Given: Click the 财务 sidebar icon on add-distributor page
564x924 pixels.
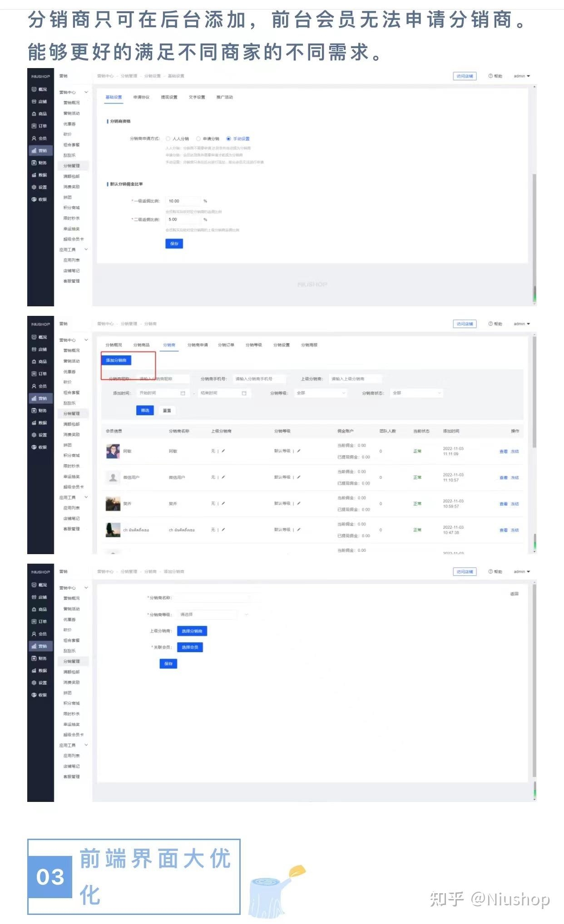Looking at the screenshot, I should pyautogui.click(x=34, y=659).
